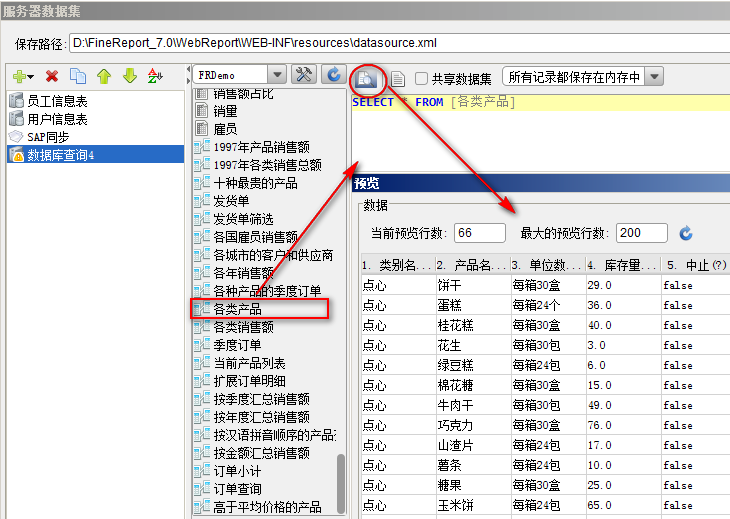Click the 当前预览行数 field showing 66
Viewport: 730px width, 519px height.
pos(480,233)
